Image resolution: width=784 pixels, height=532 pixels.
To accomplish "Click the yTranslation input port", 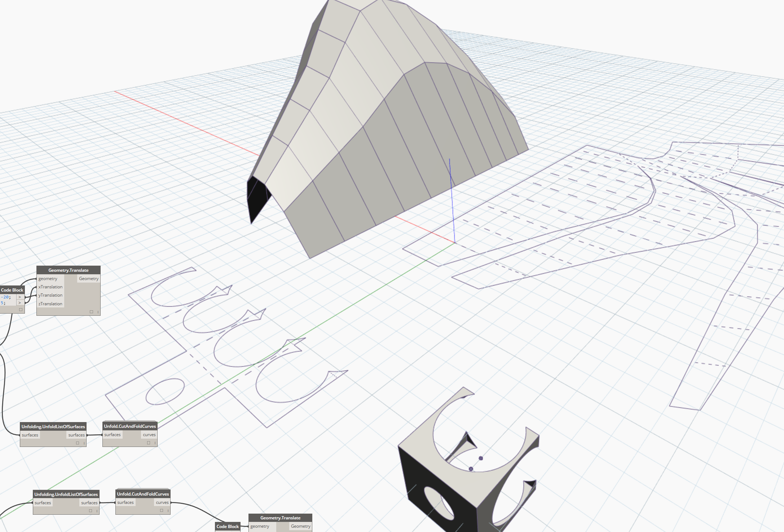I will 50,295.
